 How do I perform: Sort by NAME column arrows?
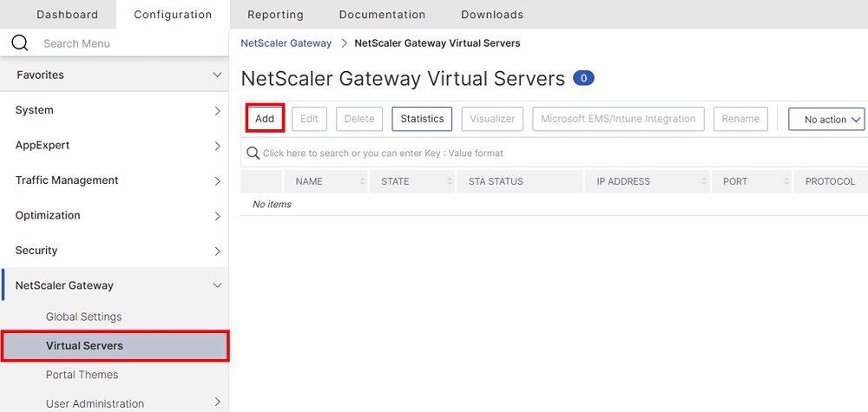tap(363, 181)
